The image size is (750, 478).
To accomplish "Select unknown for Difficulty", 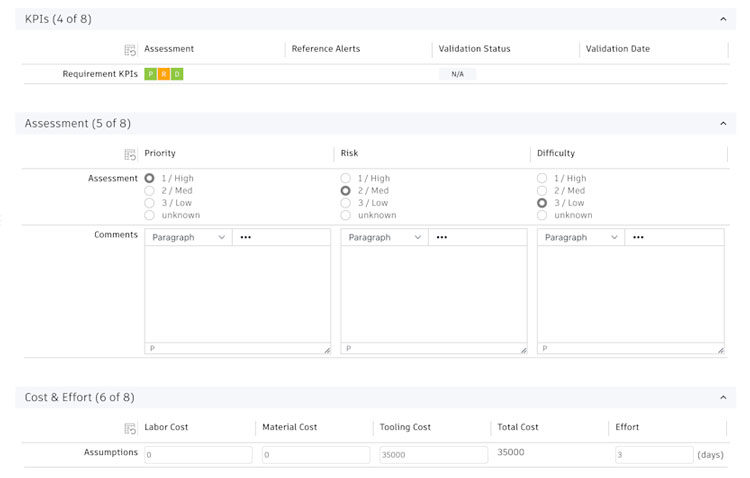I will point(542,215).
